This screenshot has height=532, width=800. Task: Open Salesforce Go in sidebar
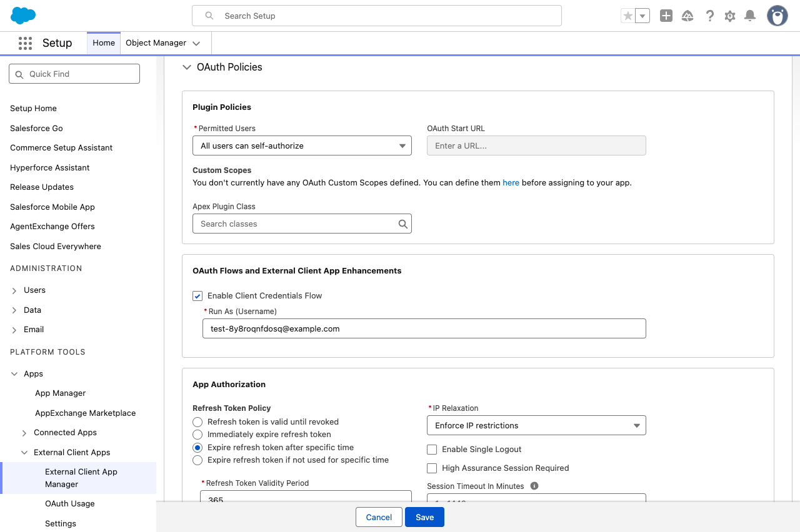36,128
